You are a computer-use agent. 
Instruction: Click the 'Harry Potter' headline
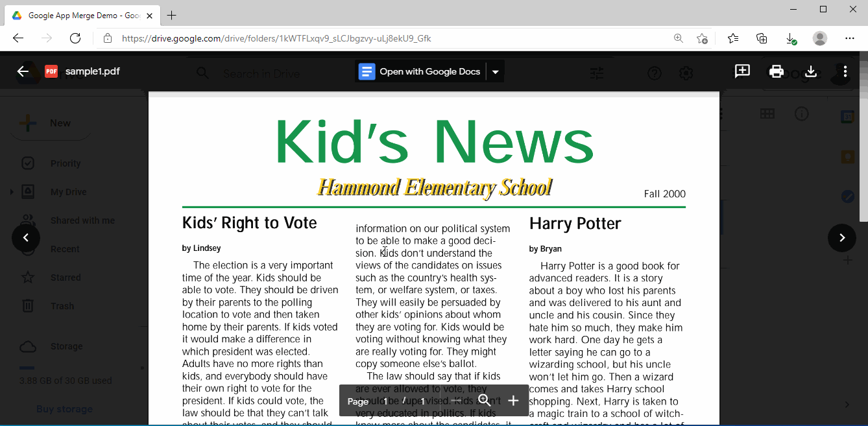click(x=575, y=224)
